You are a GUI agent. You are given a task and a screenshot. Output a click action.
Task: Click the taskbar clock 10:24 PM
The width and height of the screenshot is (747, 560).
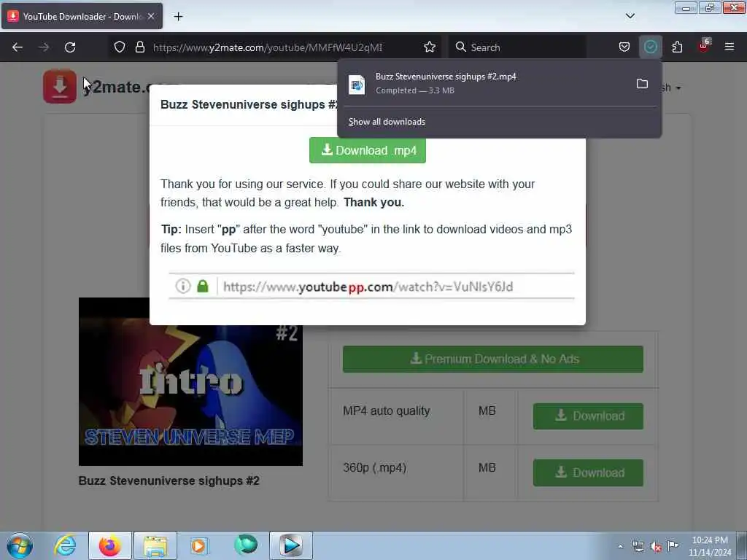tap(710, 540)
